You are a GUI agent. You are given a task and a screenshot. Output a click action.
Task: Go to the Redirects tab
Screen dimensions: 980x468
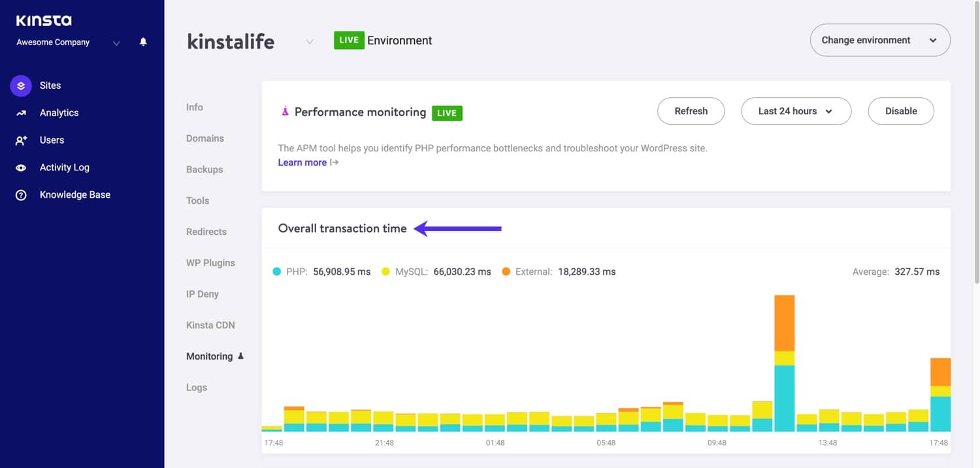click(x=206, y=232)
